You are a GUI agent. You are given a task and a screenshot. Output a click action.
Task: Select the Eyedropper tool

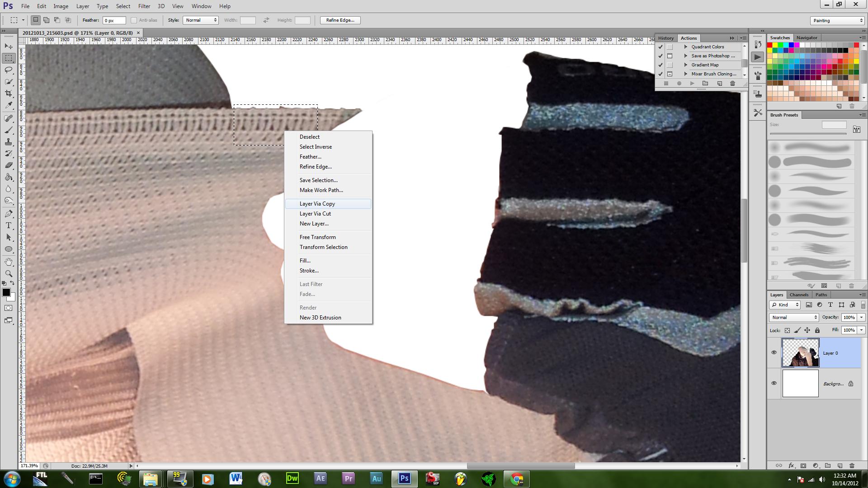[9, 105]
